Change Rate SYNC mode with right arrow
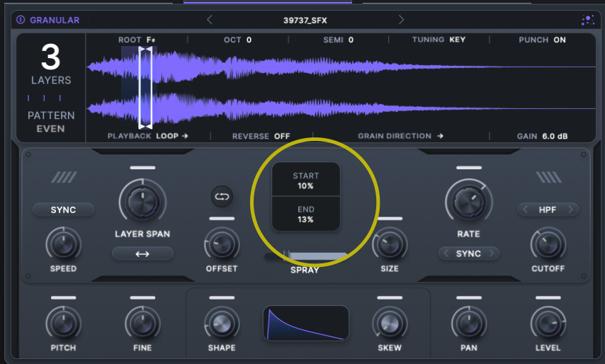605x364 pixels. 492,254
